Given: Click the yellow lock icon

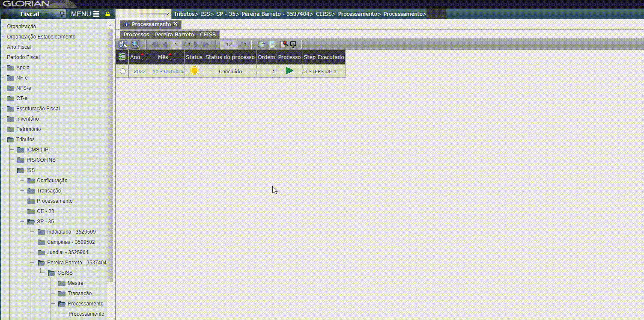Looking at the screenshot, I should coord(107,14).
